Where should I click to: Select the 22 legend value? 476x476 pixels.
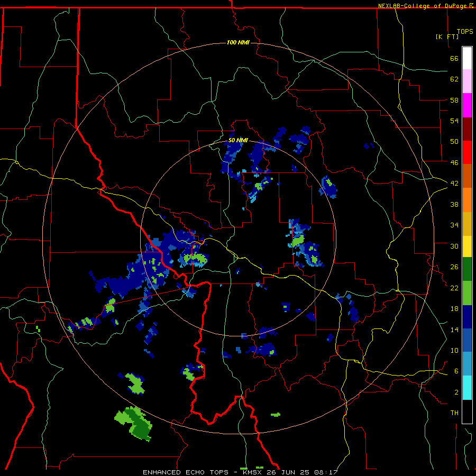[454, 288]
